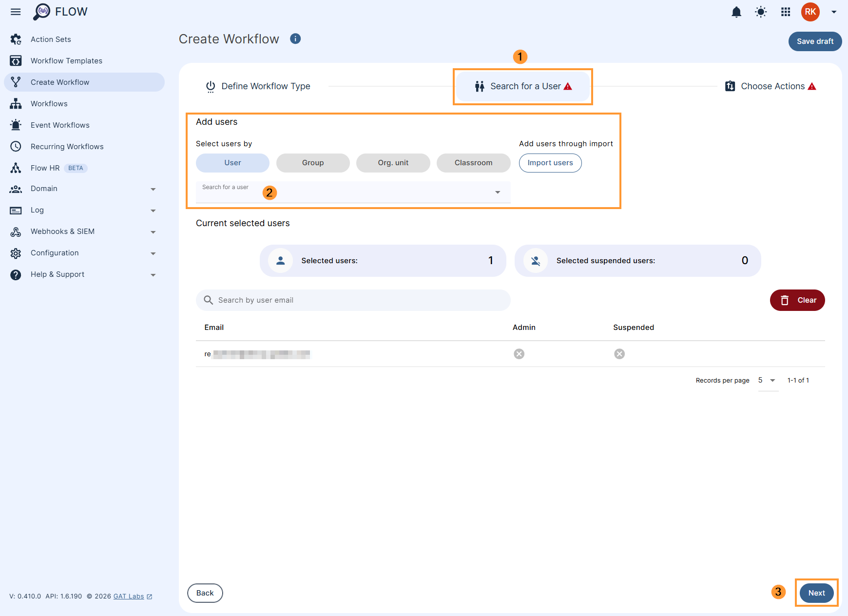Viewport: 848px width, 616px height.
Task: Remove admin status for the listed user
Action: [519, 354]
